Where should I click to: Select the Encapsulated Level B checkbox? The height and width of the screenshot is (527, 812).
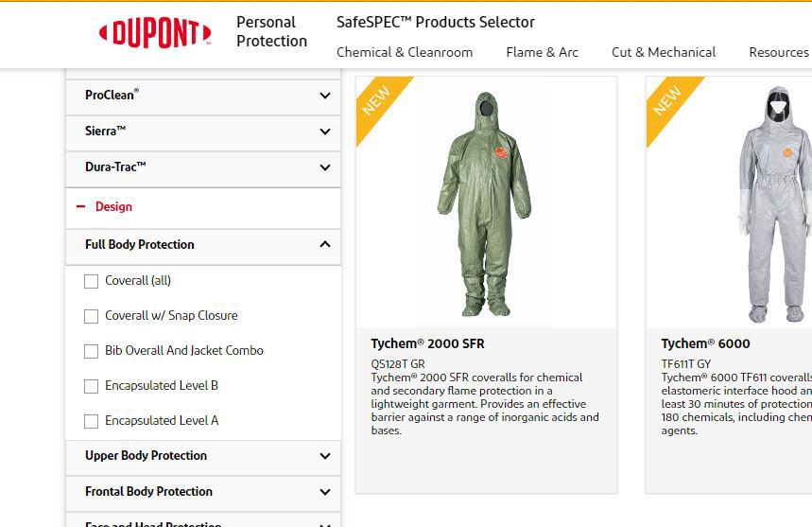(92, 386)
